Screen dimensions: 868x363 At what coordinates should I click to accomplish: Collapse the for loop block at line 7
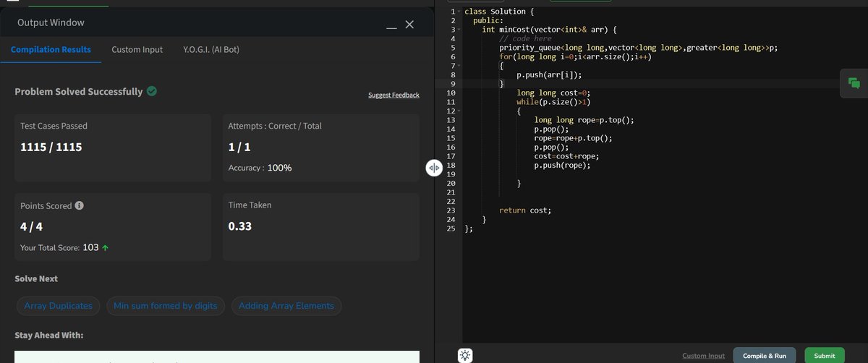[459, 66]
